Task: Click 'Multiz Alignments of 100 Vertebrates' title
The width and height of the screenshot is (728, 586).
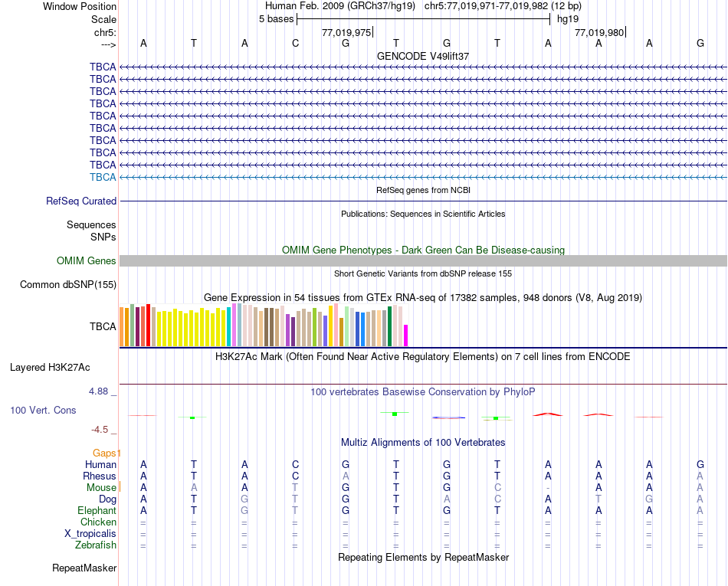Action: (423, 443)
